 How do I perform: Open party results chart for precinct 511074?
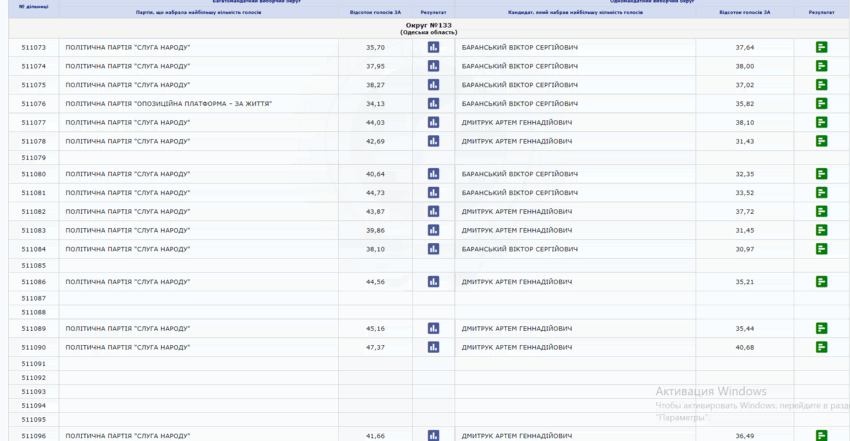[433, 66]
